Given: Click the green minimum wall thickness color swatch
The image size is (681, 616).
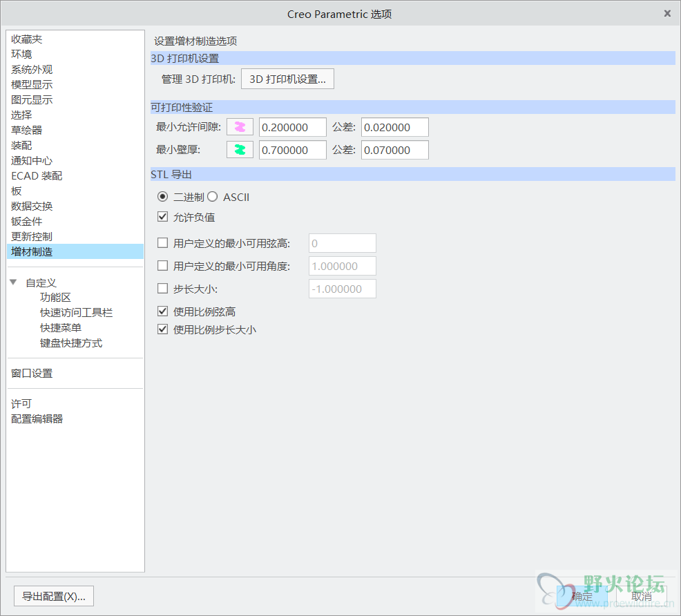Looking at the screenshot, I should point(240,150).
